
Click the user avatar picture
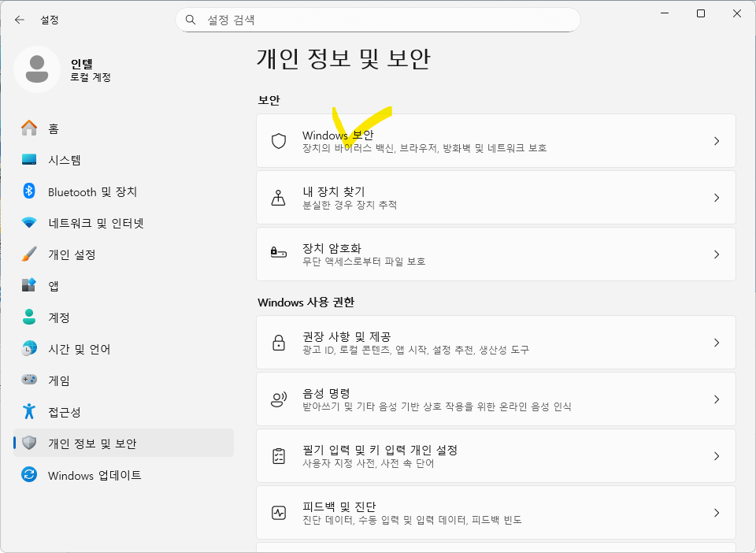coord(37,69)
